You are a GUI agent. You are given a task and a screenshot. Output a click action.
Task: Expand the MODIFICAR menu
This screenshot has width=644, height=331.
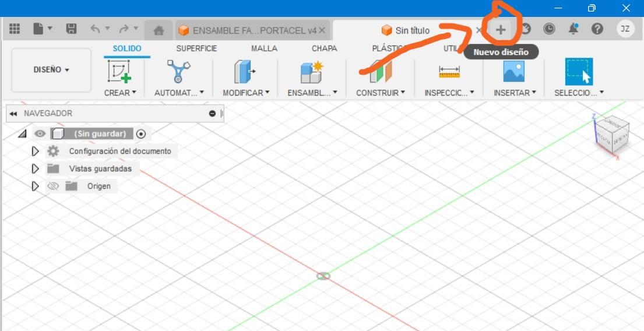tap(246, 93)
